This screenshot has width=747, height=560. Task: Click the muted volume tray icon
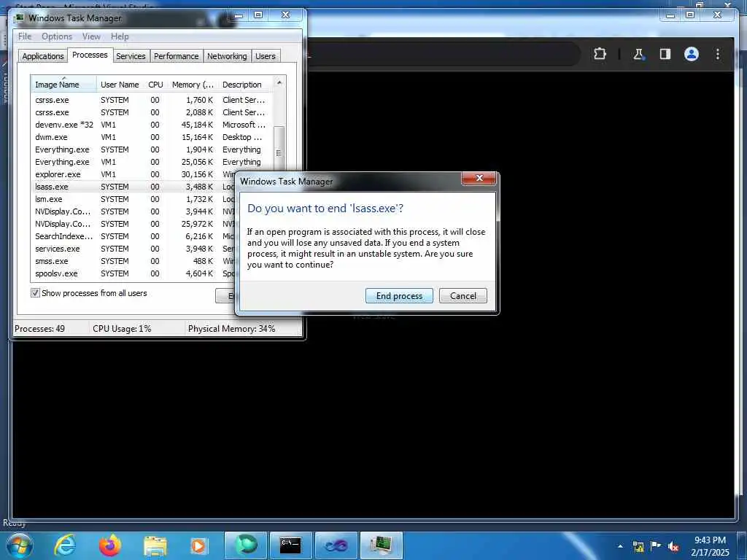[673, 546]
